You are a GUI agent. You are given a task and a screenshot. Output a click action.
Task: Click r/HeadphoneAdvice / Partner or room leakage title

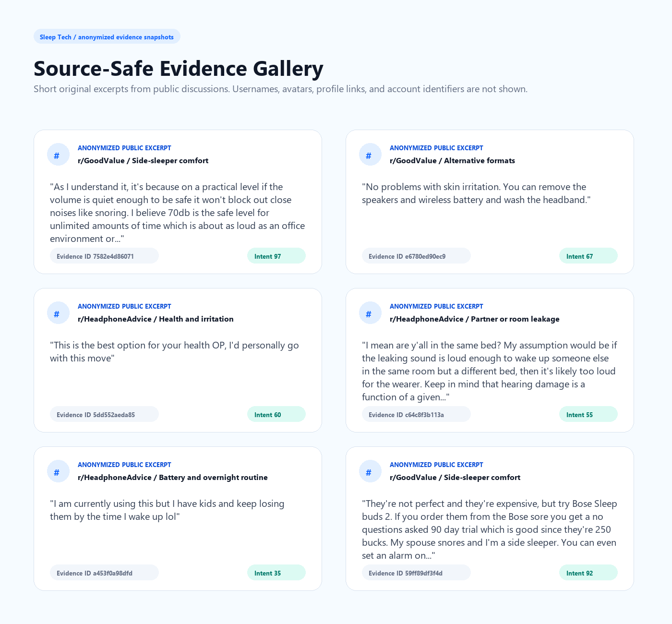(475, 319)
